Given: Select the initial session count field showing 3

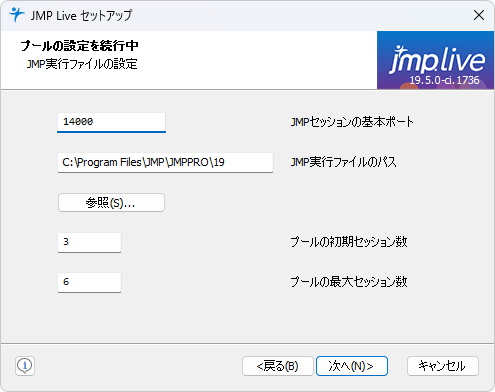Looking at the screenshot, I should [89, 242].
